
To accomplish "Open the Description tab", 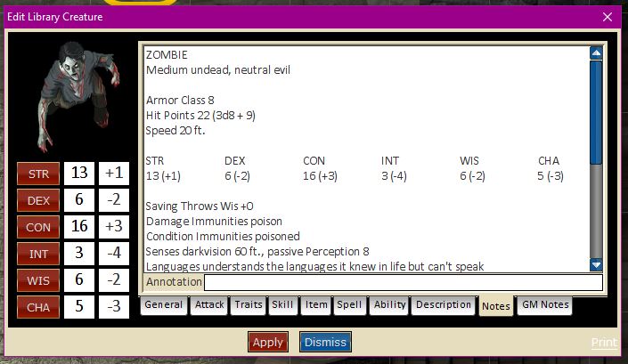I will pos(444,305).
